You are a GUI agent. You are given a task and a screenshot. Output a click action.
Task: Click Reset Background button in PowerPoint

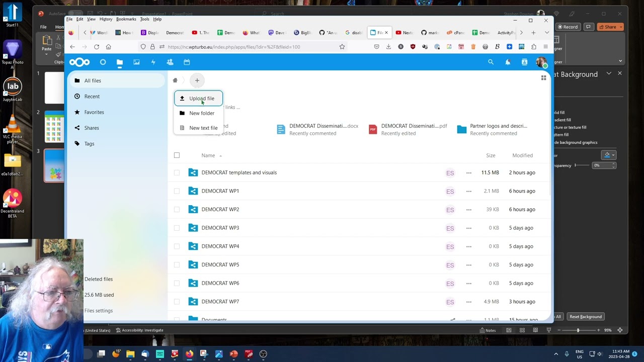tap(586, 317)
